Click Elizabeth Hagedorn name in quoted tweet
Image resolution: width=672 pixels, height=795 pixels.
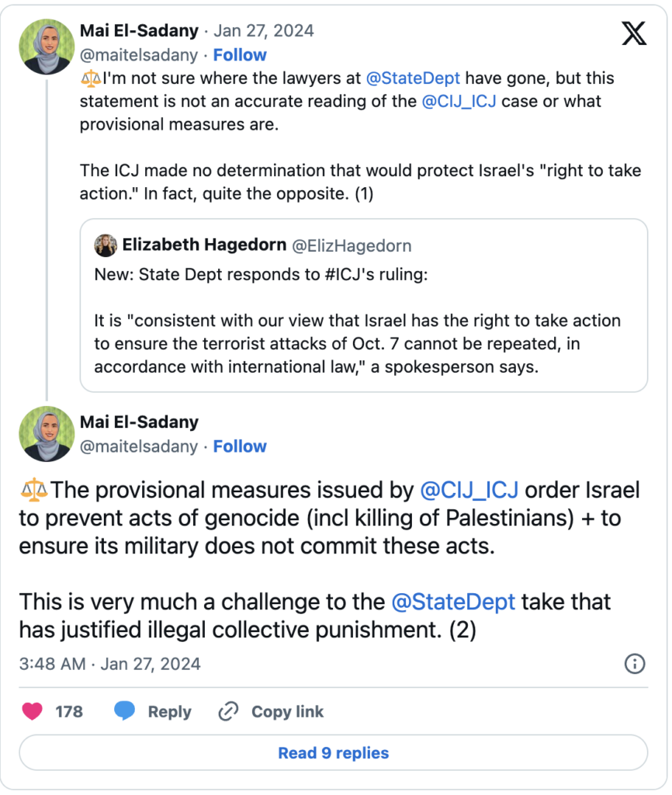point(203,245)
